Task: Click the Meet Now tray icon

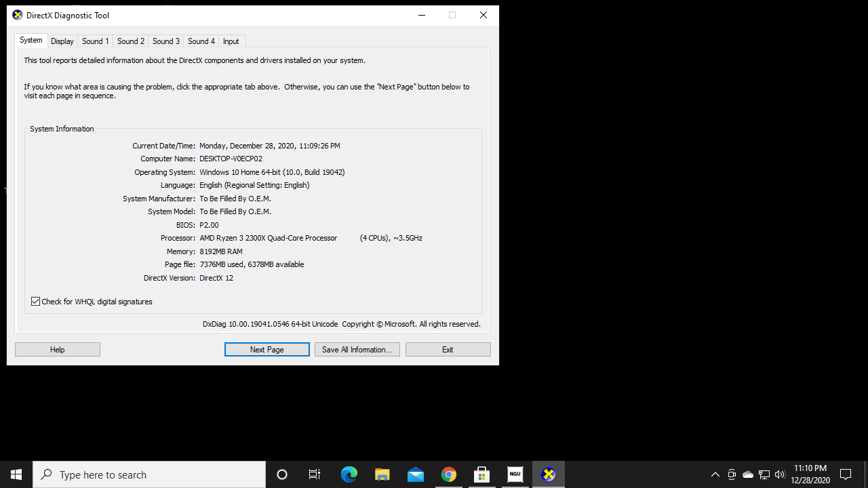Action: (x=732, y=474)
